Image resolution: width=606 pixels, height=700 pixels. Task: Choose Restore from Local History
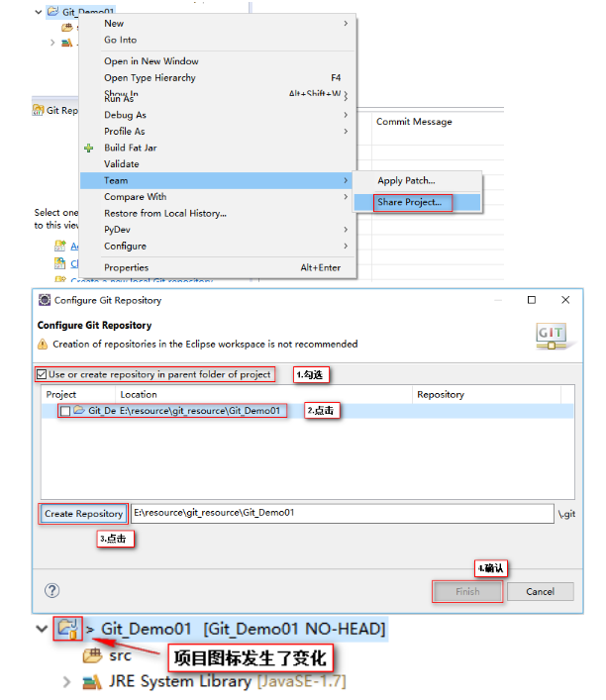pos(218,214)
